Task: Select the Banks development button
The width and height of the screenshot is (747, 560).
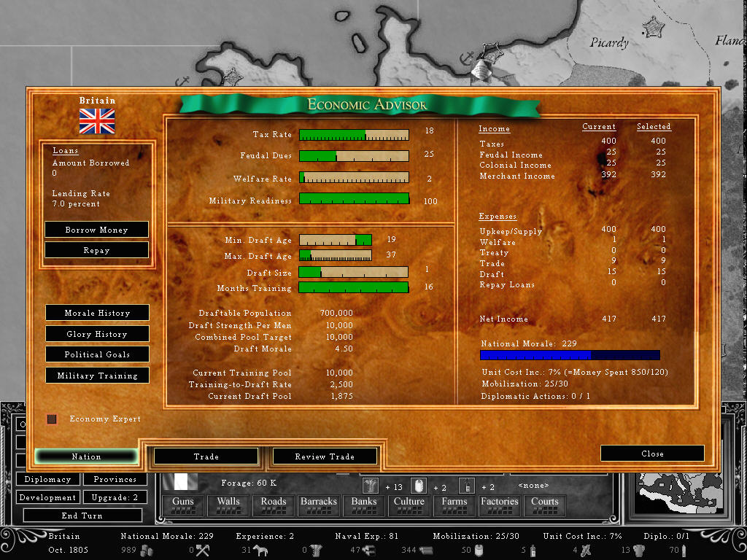Action: click(x=364, y=505)
